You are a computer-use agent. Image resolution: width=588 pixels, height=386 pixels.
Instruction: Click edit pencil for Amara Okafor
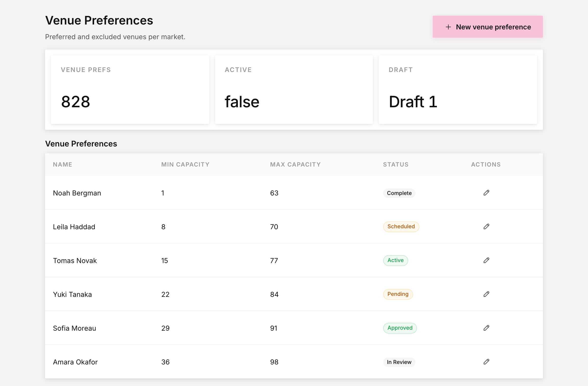(486, 362)
